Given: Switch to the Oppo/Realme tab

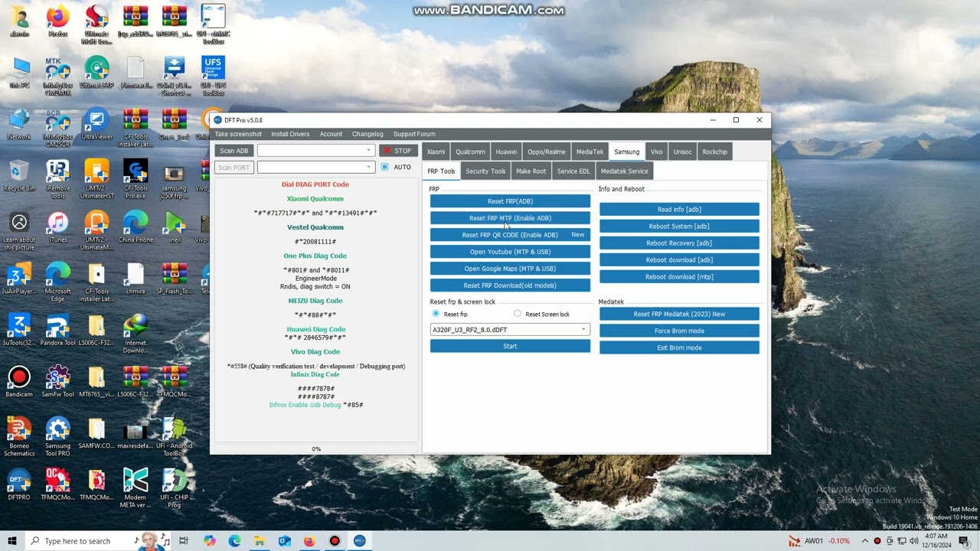Looking at the screenshot, I should click(x=547, y=152).
